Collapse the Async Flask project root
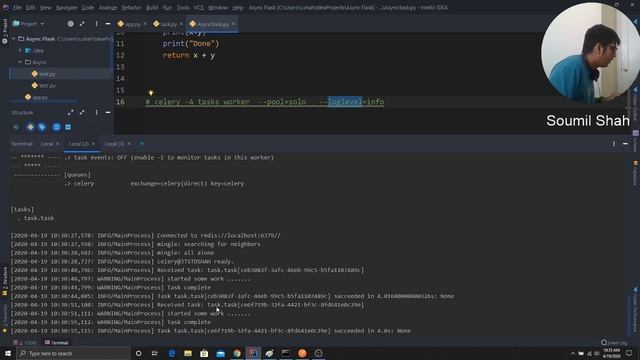 14,39
